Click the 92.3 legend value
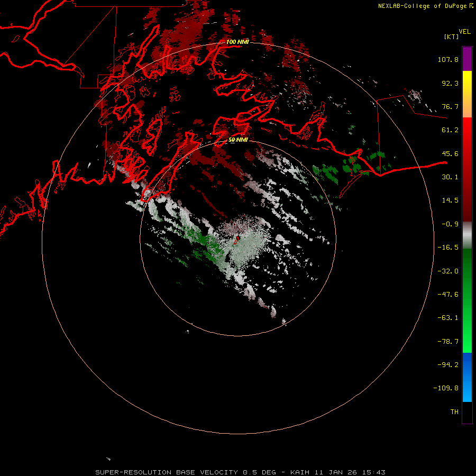 click(450, 83)
